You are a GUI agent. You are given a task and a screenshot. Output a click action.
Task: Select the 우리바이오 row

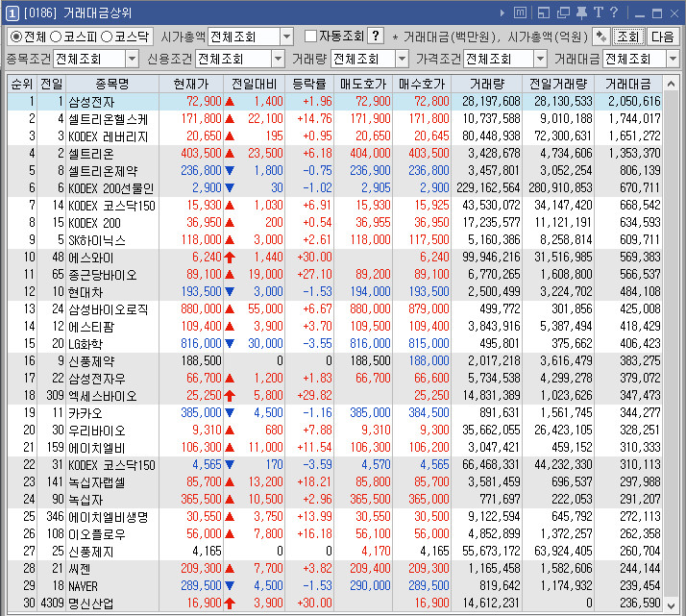point(334,431)
